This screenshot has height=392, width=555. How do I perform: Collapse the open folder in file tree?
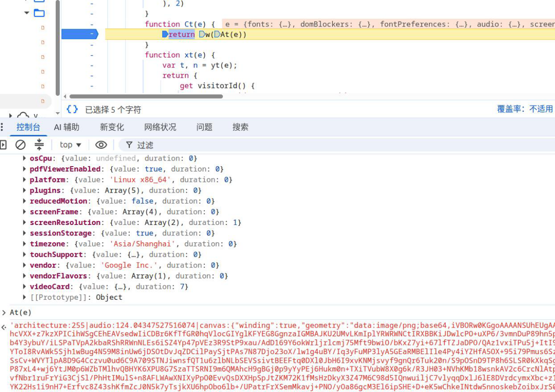tap(27, 13)
